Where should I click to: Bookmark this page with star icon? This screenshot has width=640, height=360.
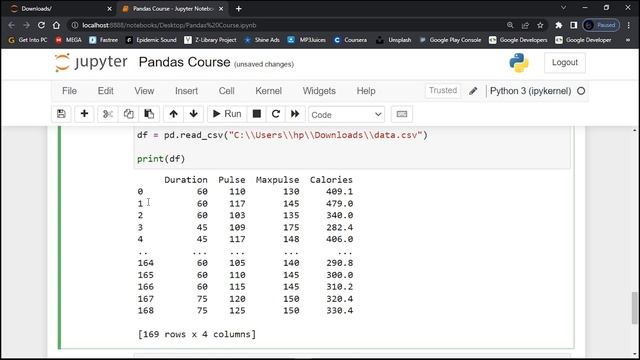point(540,25)
